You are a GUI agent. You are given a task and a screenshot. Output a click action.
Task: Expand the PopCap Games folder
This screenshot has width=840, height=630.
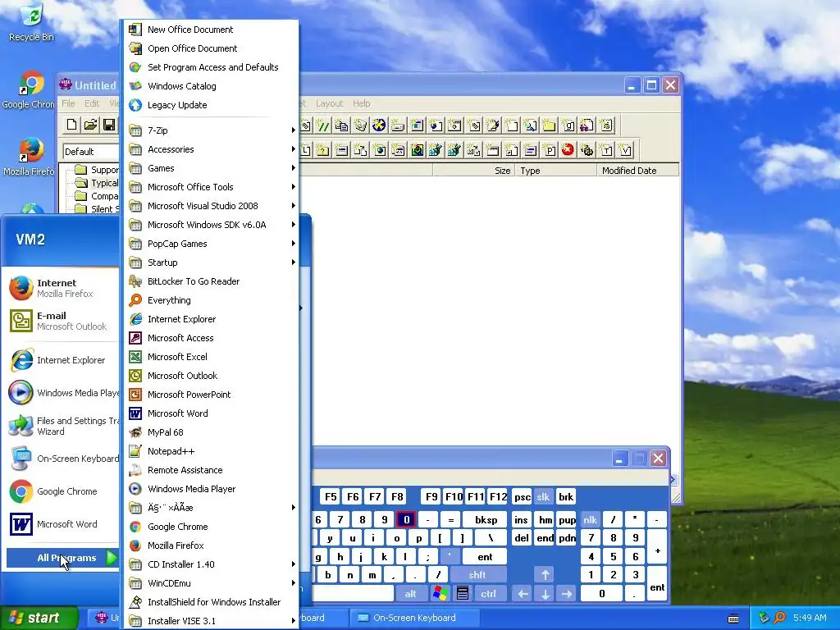click(x=211, y=244)
